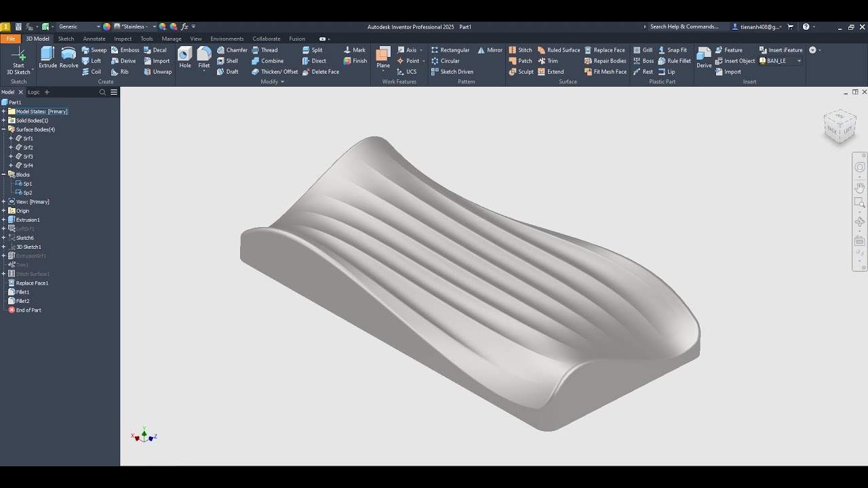The image size is (868, 488).
Task: Open the model browser hamburger menu
Action: click(114, 92)
